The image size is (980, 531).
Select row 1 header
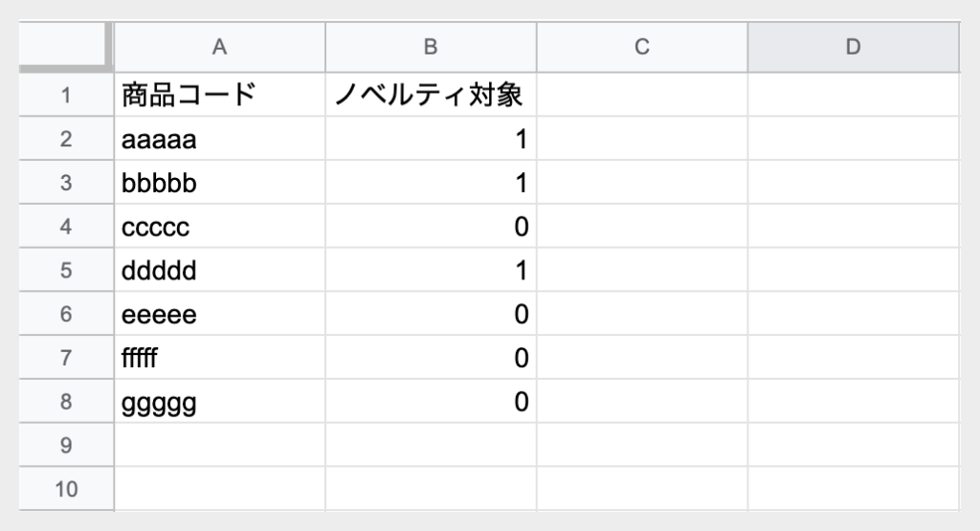66,95
